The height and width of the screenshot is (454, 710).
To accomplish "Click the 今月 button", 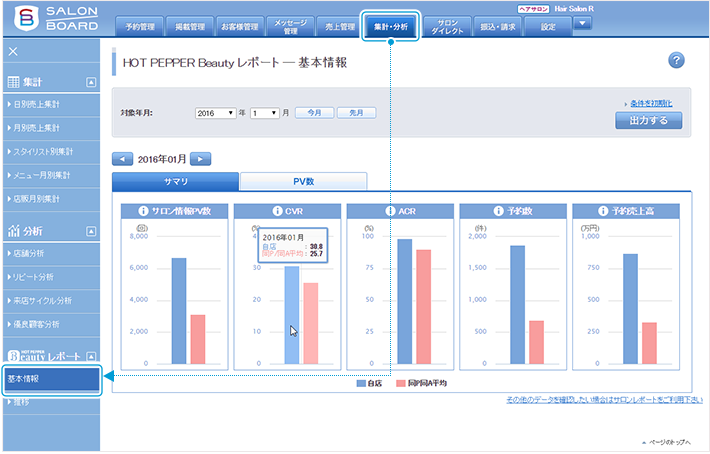I will [314, 113].
